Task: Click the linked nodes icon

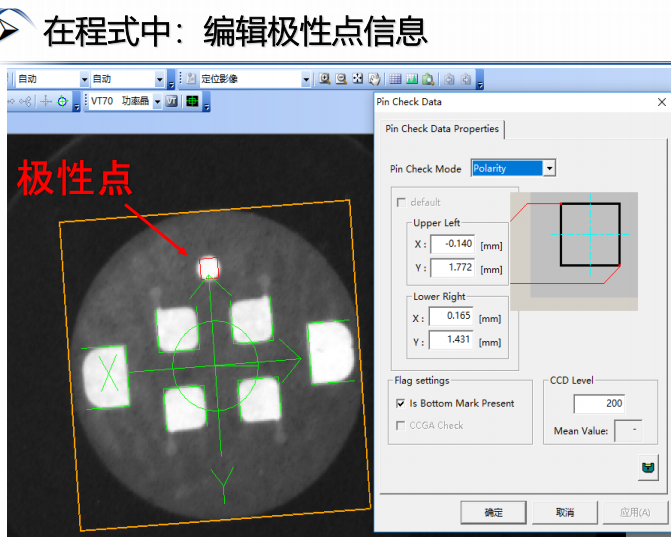Action: click(25, 101)
